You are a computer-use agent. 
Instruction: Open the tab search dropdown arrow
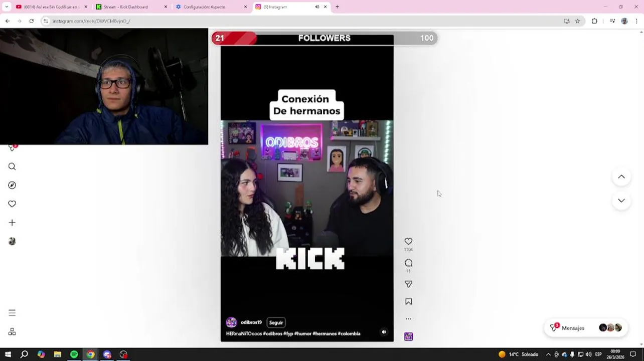[7, 7]
